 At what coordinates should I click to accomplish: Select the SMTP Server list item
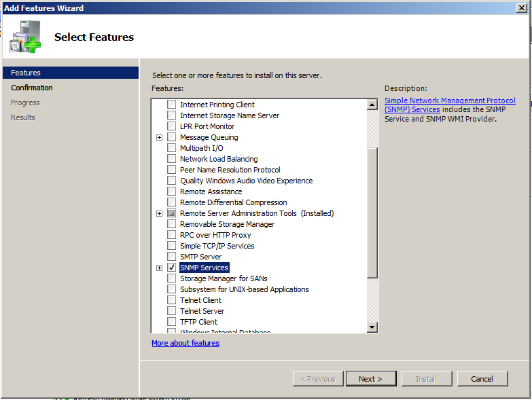coord(200,257)
